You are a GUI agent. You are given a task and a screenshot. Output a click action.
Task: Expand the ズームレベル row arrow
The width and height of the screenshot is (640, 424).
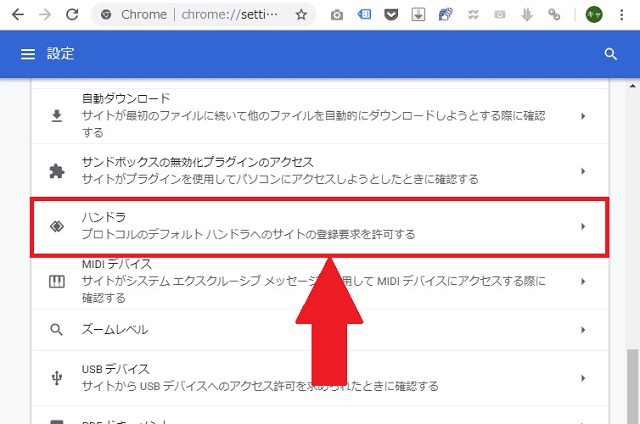pos(583,330)
